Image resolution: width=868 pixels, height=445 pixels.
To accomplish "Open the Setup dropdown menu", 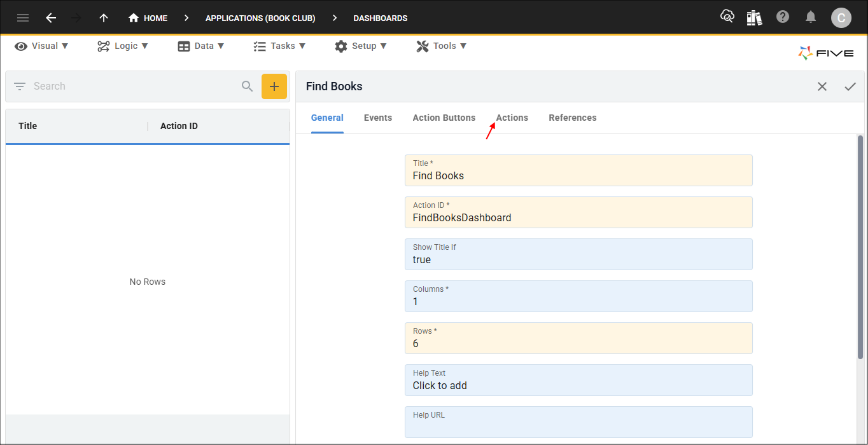I will [x=361, y=45].
